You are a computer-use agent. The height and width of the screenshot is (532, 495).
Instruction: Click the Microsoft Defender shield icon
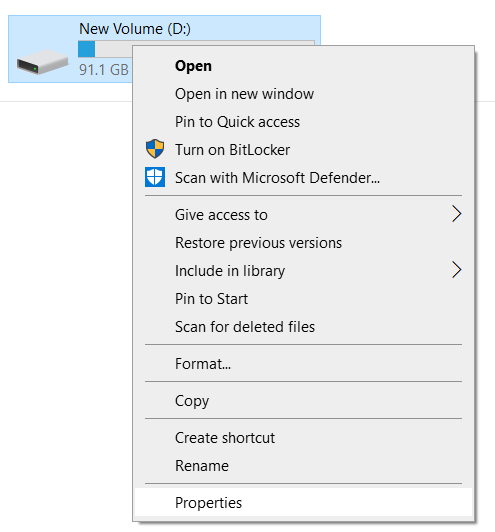coord(155,177)
